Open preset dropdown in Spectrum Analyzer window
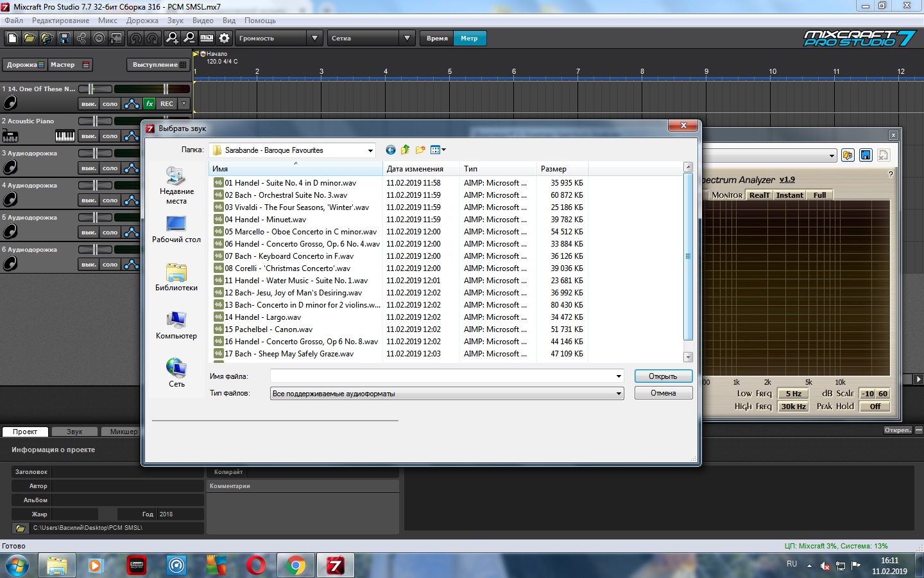 (832, 155)
